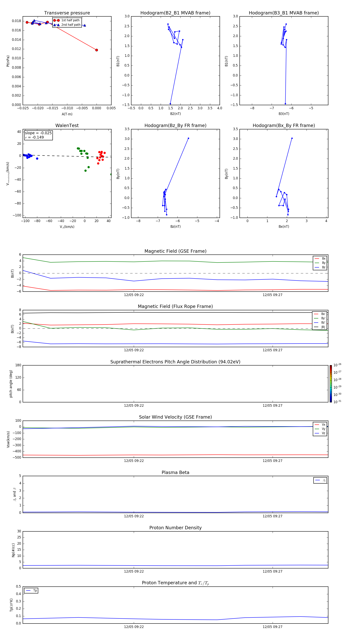Click the '1st half path' legend entry

click(x=66, y=20)
